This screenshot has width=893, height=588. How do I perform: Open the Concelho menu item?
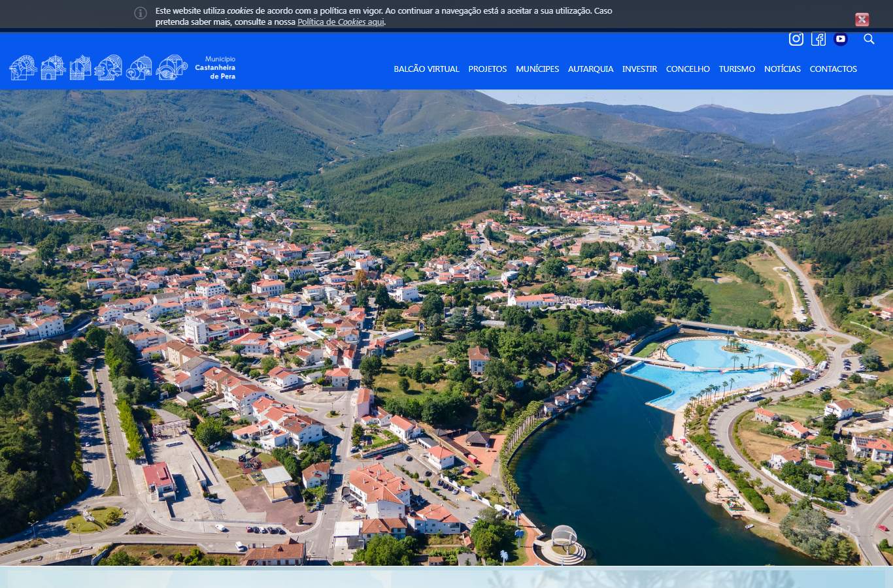[x=688, y=69]
